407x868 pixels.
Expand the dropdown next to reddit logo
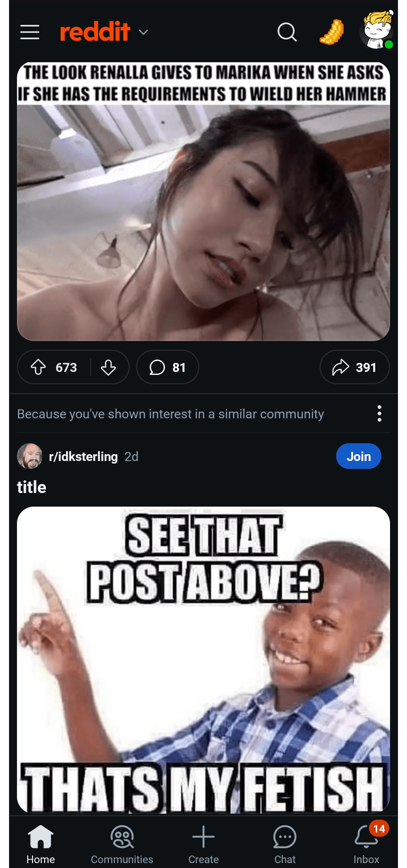pos(143,32)
